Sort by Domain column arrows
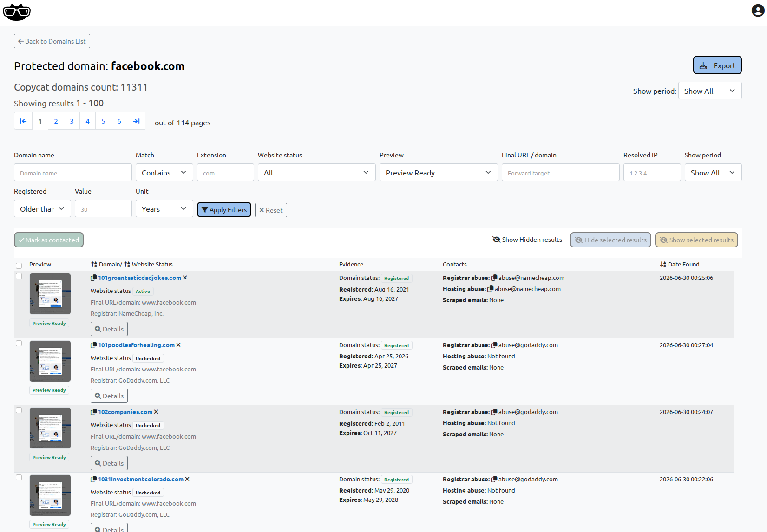767x532 pixels. tap(94, 264)
